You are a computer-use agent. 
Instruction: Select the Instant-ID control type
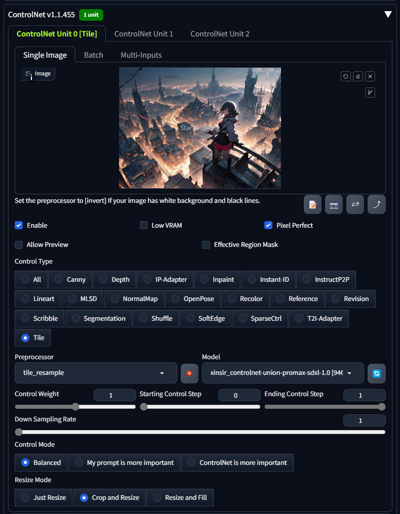pos(269,279)
